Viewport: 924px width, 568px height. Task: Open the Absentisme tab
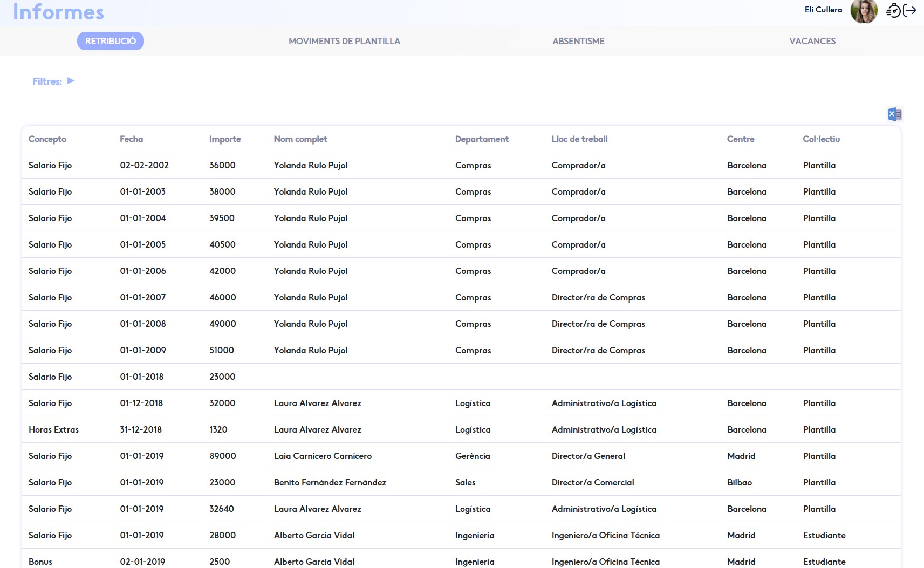point(578,41)
